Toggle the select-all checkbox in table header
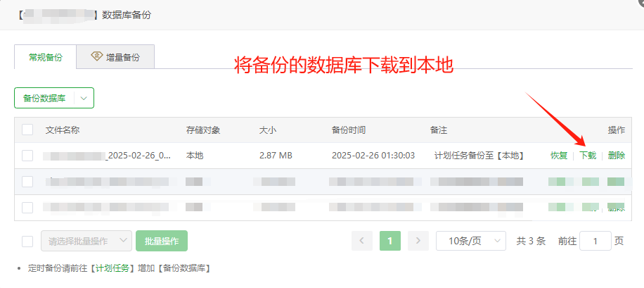This screenshot has width=644, height=288. tap(27, 130)
